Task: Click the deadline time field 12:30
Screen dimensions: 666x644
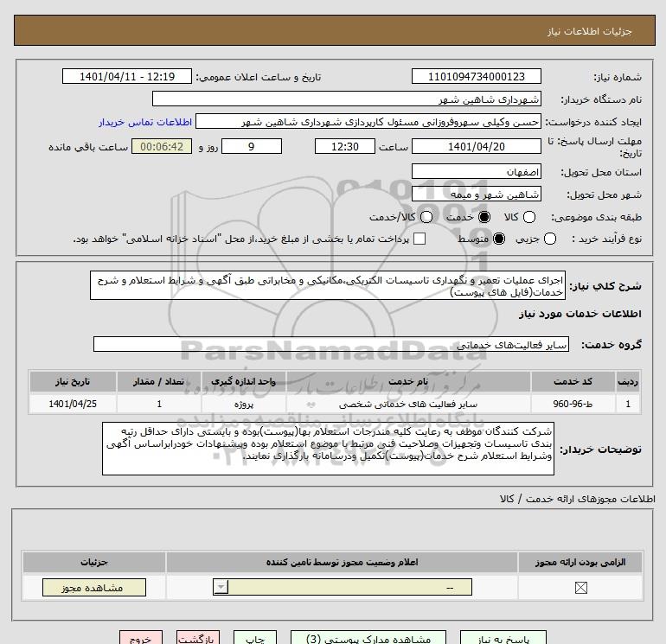Action: [x=345, y=146]
